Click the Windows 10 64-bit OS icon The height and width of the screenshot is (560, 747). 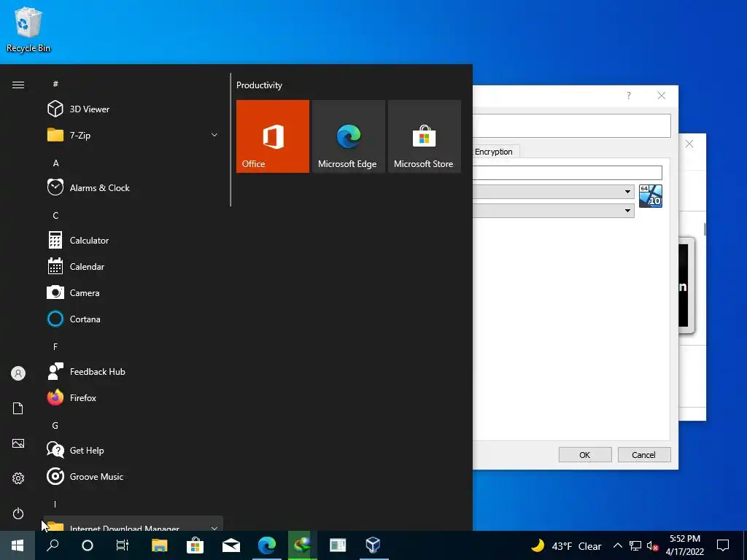tap(650, 196)
